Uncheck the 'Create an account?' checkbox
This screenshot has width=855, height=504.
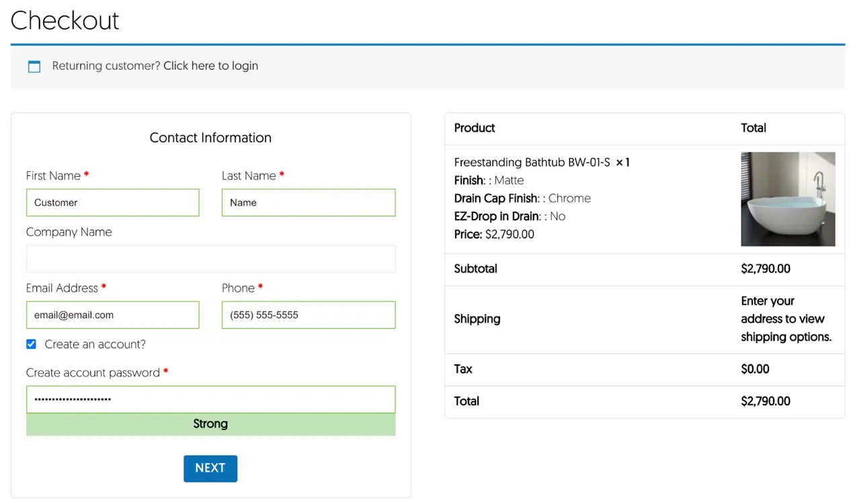point(31,344)
